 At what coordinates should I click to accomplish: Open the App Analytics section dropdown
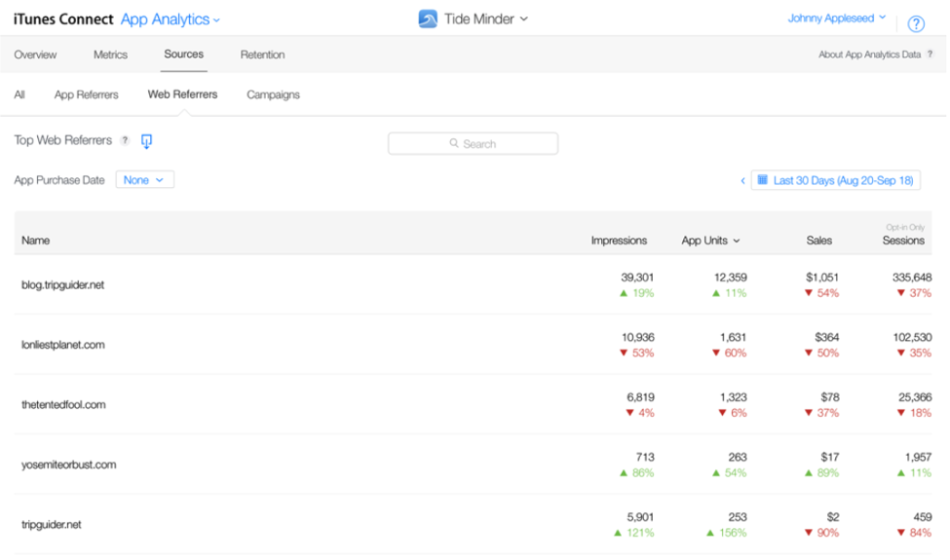pos(171,19)
